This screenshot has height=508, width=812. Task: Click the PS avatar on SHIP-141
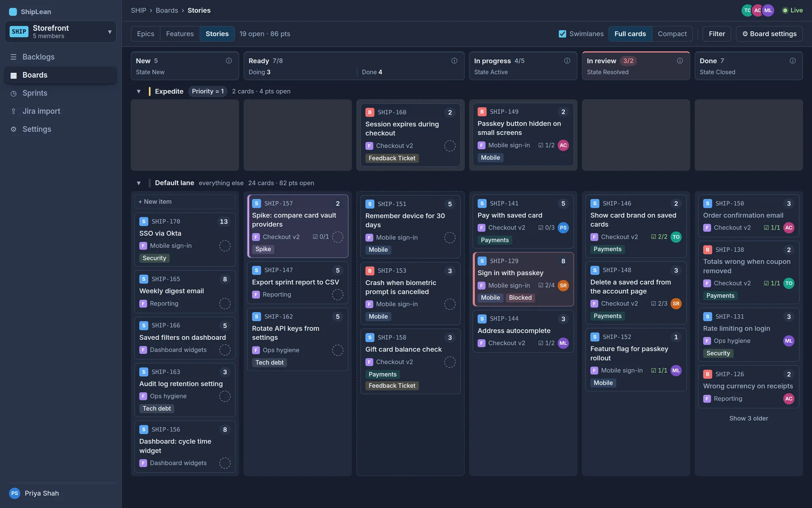[563, 228]
